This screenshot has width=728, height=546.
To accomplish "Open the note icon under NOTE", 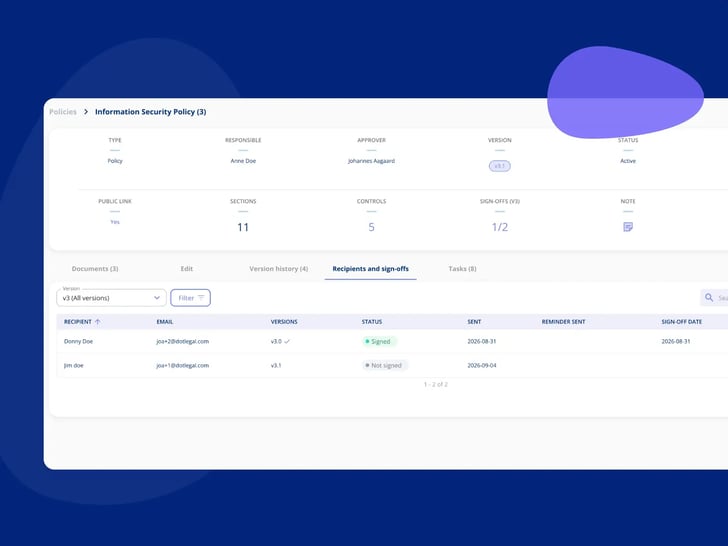I will pos(628,227).
